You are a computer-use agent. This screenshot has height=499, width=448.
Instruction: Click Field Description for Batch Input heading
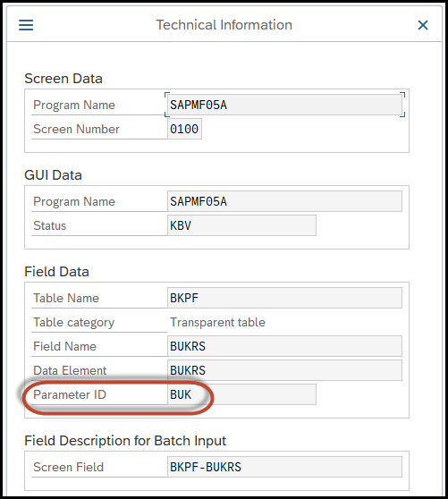pyautogui.click(x=125, y=441)
